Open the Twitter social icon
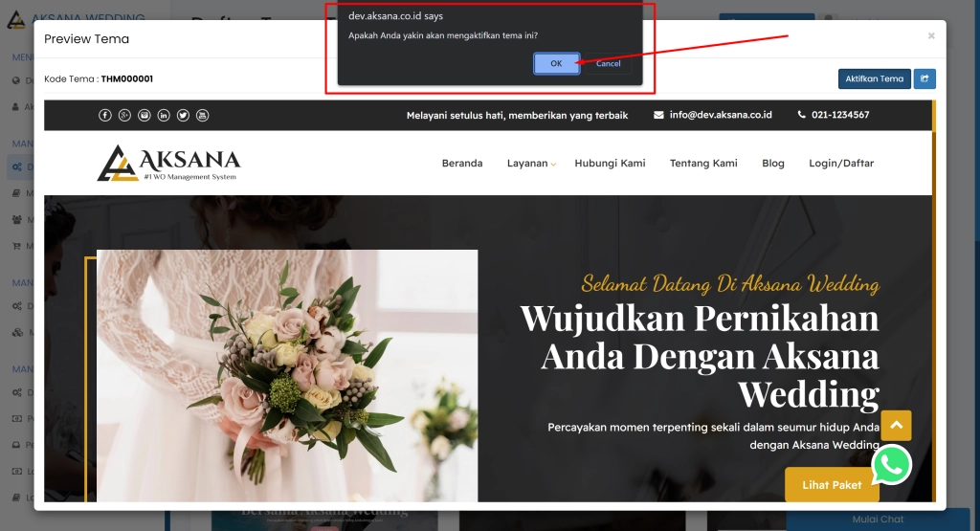 pos(183,115)
